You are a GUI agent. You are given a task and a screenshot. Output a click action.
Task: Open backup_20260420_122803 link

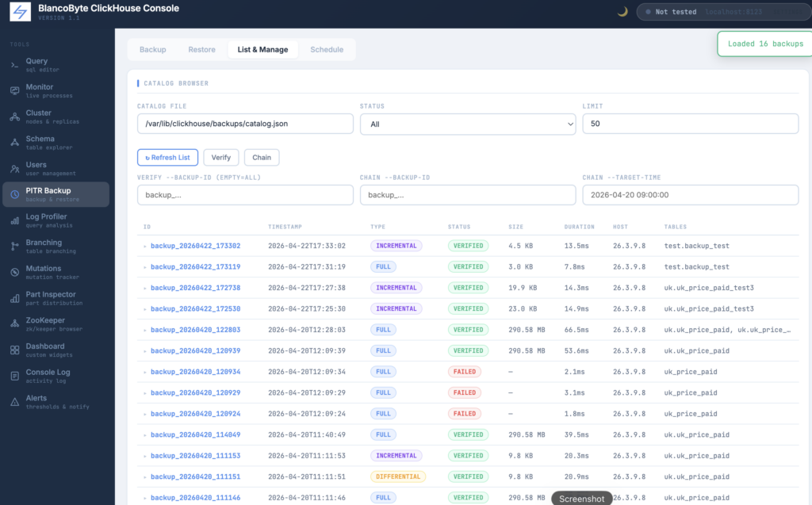pyautogui.click(x=195, y=330)
